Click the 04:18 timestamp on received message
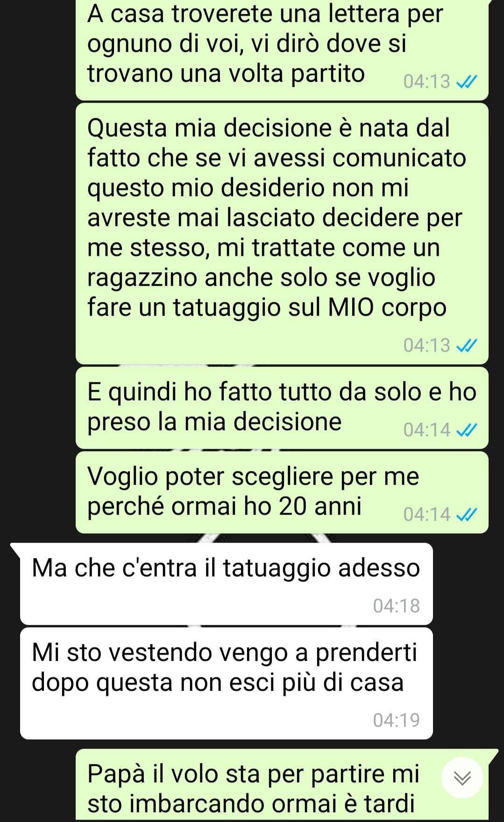 397,606
